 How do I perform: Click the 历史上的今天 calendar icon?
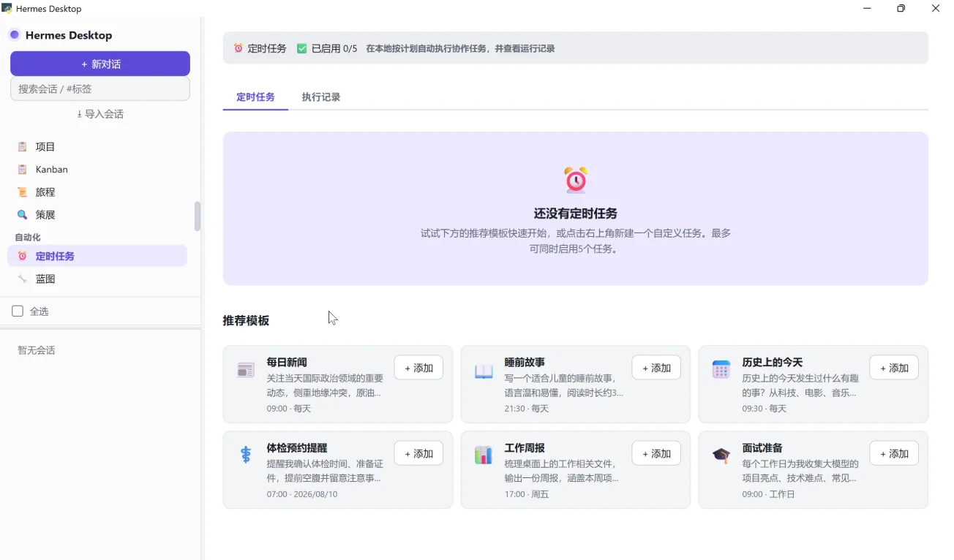pyautogui.click(x=721, y=370)
